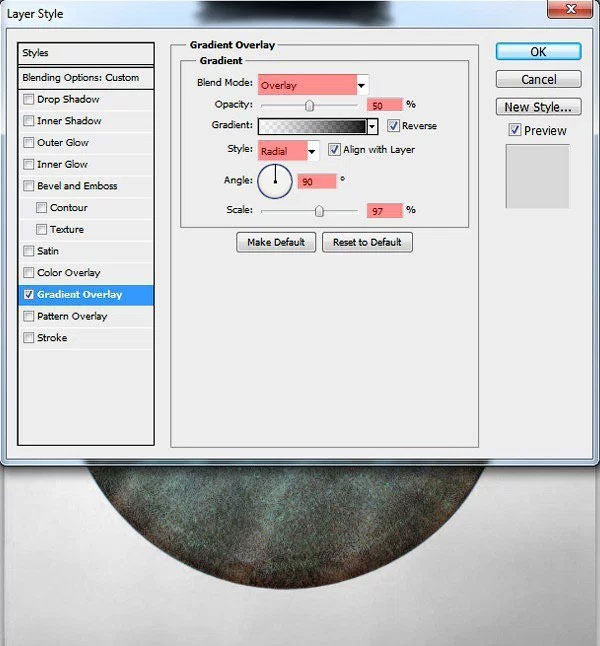Image resolution: width=600 pixels, height=646 pixels.
Task: Click the OK button
Action: coord(539,52)
